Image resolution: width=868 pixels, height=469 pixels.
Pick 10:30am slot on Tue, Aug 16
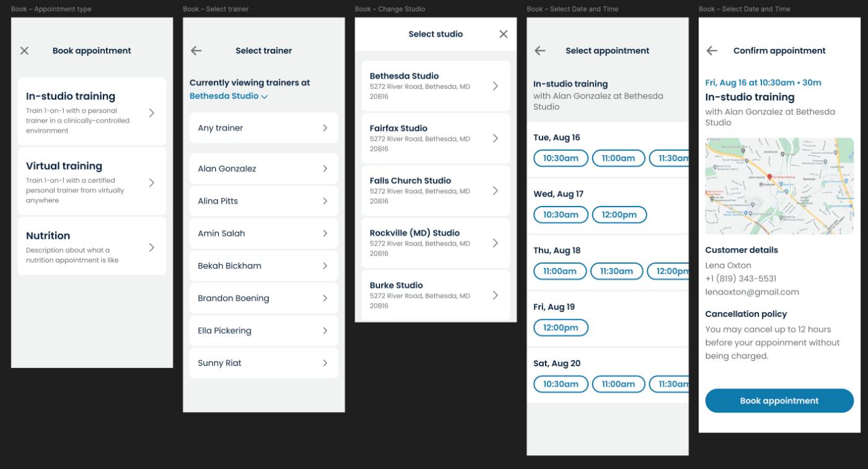click(x=560, y=158)
